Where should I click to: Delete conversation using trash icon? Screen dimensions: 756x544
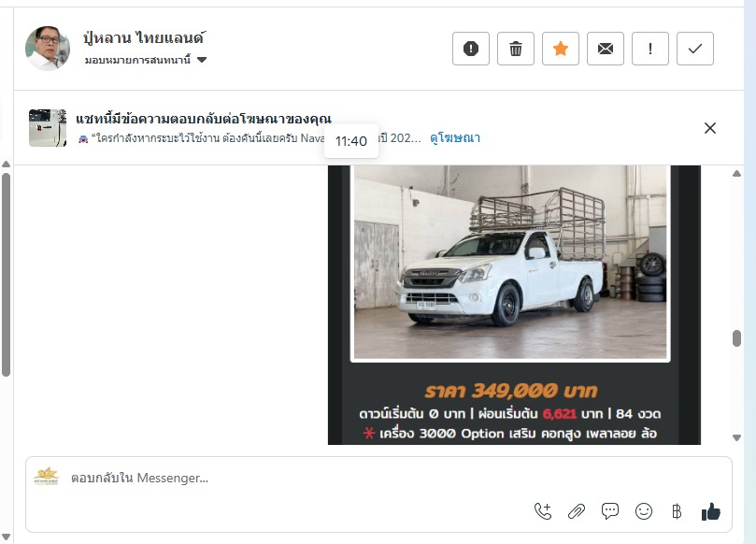(516, 49)
